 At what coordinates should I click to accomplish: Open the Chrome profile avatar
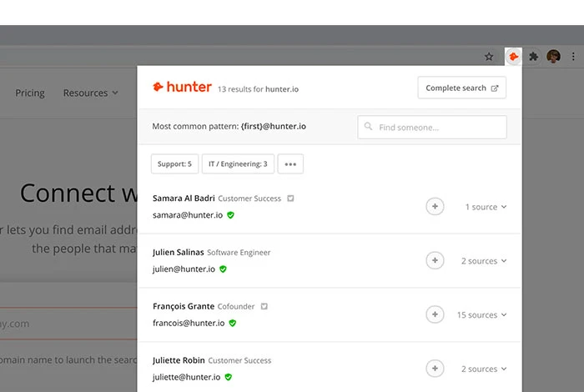pos(553,57)
